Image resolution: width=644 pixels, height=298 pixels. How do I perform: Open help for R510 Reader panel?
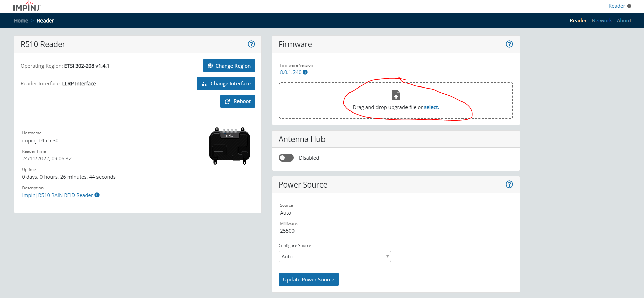[251, 44]
